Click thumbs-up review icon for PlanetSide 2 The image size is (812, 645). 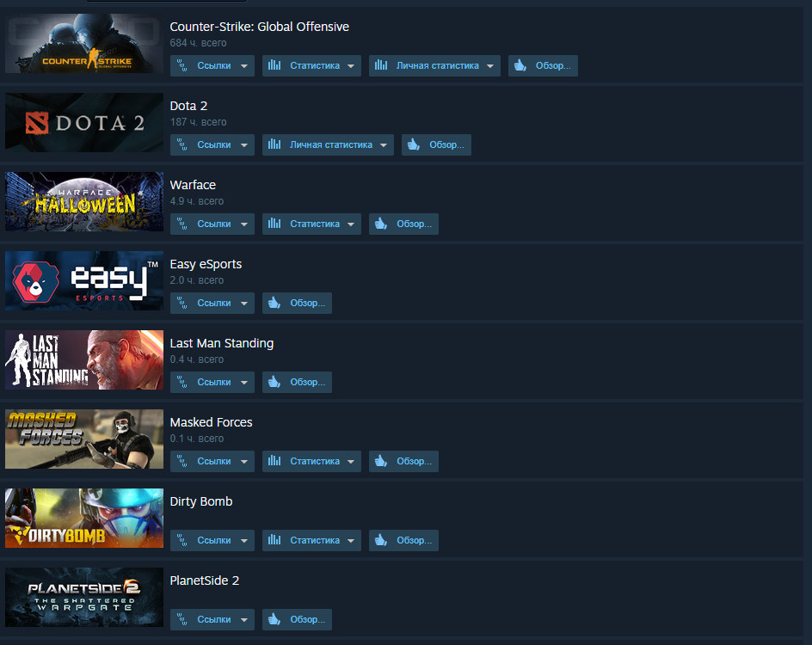pos(274,619)
